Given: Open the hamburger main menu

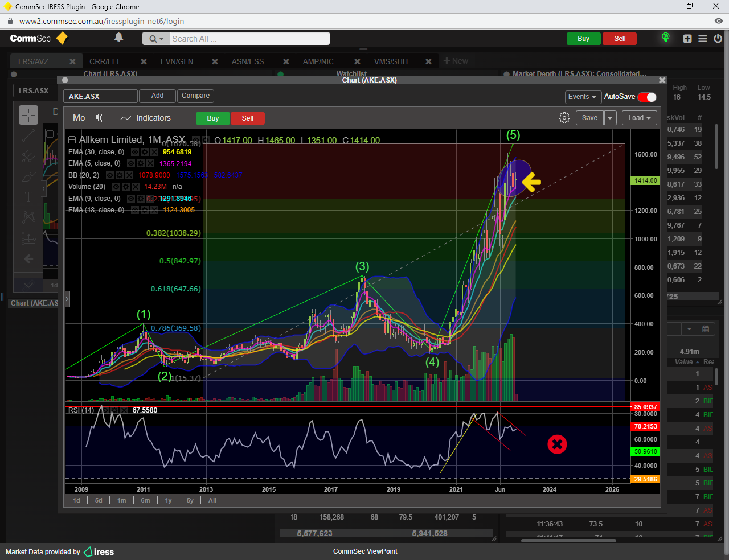Looking at the screenshot, I should click(703, 39).
